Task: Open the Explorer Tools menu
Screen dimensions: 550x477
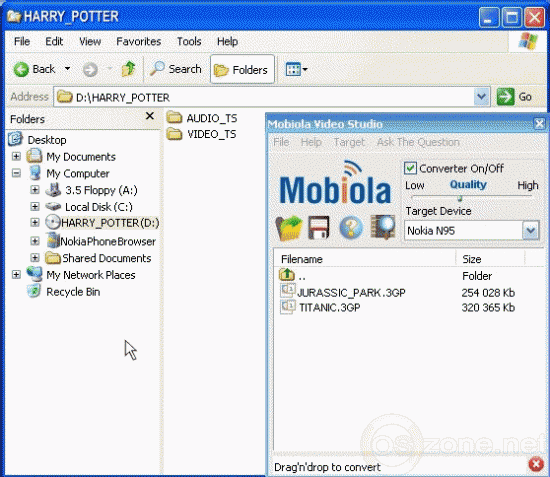Action: (x=189, y=41)
